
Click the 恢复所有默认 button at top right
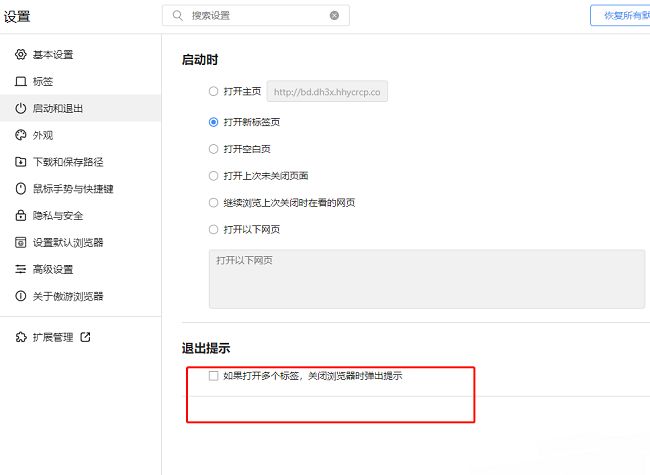coord(620,16)
